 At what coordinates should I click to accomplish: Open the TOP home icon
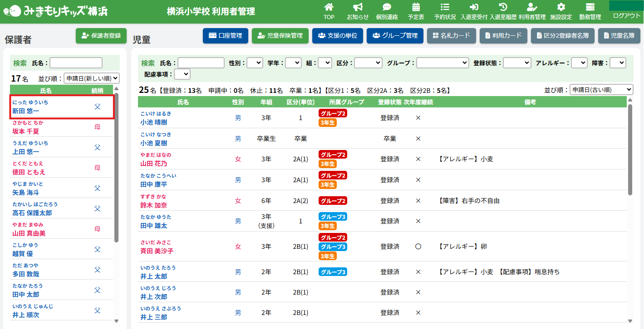tap(329, 7)
